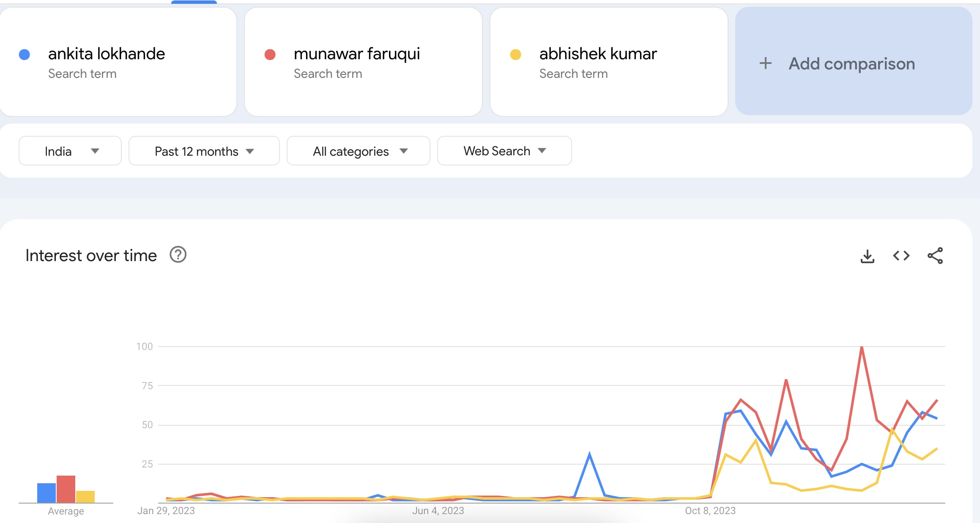Expand the Web Search type dropdown

click(504, 151)
